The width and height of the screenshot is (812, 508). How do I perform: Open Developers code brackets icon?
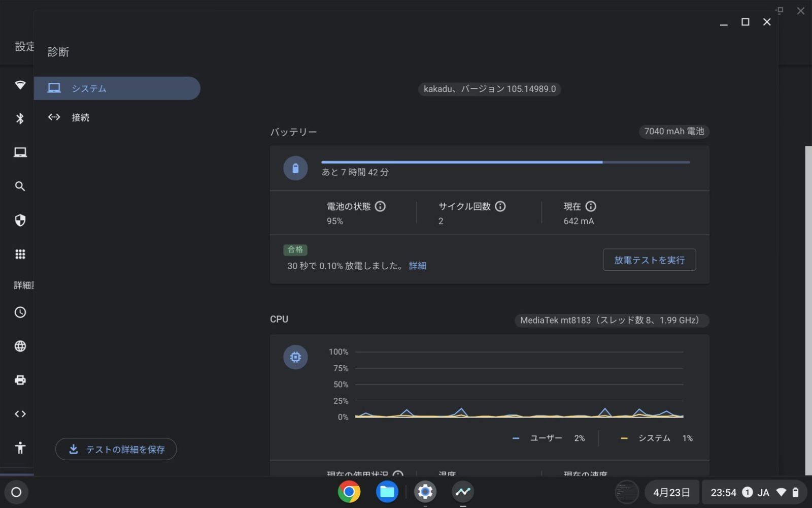(20, 414)
